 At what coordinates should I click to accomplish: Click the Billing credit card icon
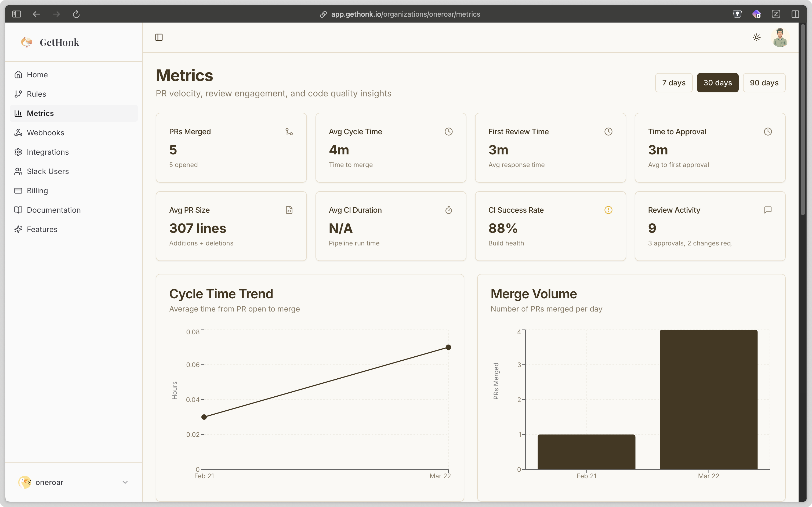point(18,190)
